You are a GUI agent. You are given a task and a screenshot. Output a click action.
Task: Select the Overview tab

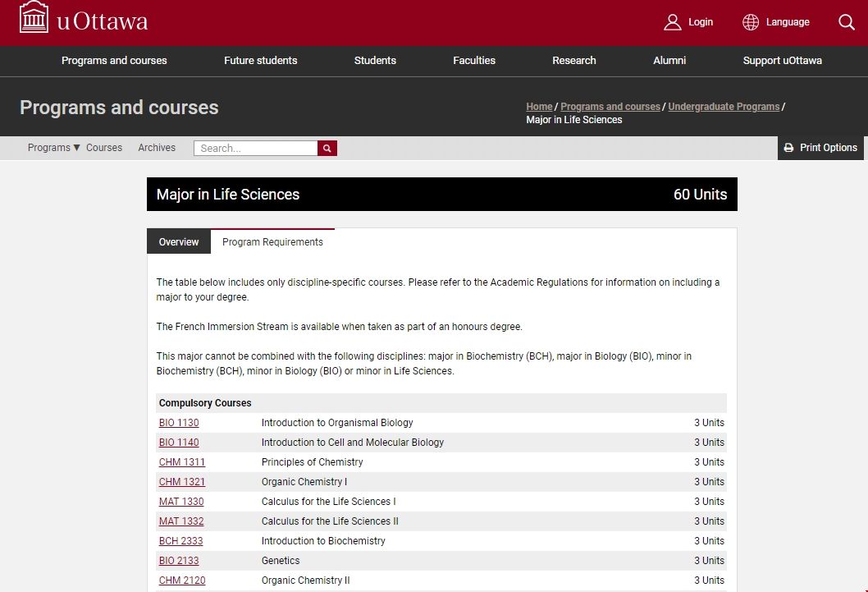[179, 242]
